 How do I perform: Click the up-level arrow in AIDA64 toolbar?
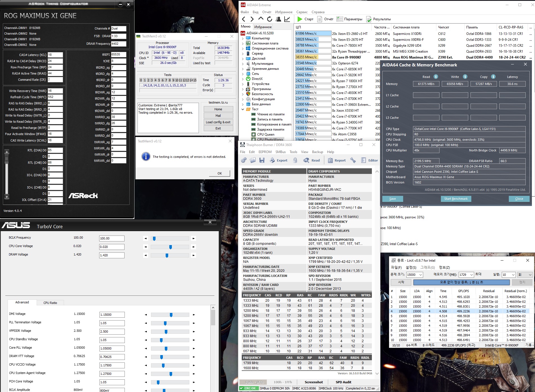tap(261, 19)
